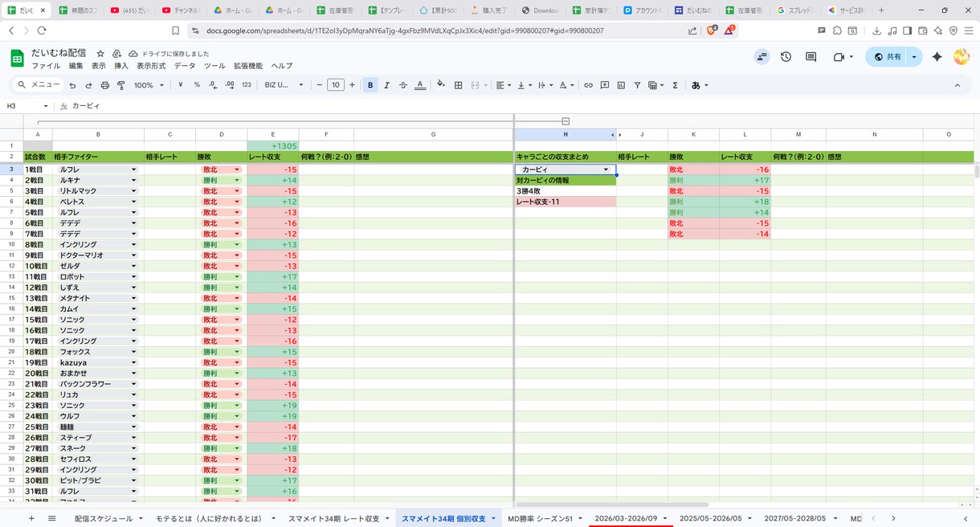Click the font size field showing 10
Viewport: 980px width, 527px height.
[336, 85]
